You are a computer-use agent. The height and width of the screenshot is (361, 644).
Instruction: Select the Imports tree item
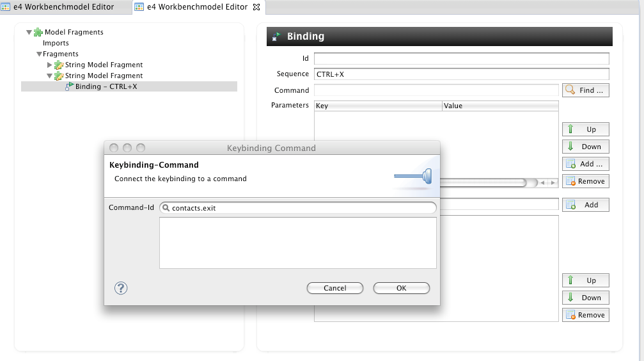56,43
